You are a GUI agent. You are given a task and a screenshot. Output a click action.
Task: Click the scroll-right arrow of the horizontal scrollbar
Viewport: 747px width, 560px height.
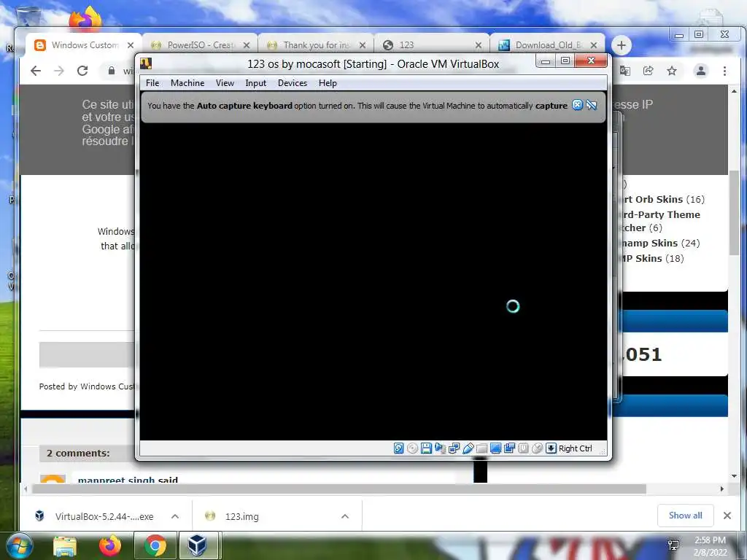click(x=721, y=489)
